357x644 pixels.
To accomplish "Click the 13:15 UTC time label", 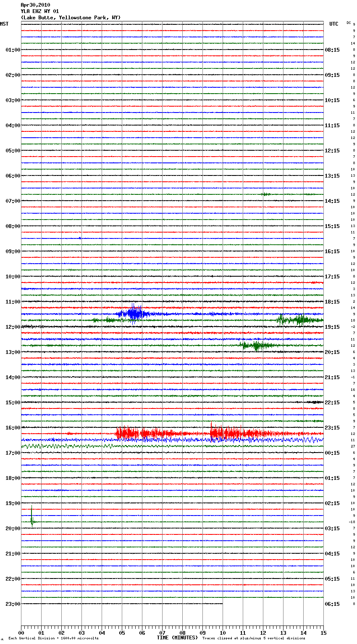I will point(332,176).
